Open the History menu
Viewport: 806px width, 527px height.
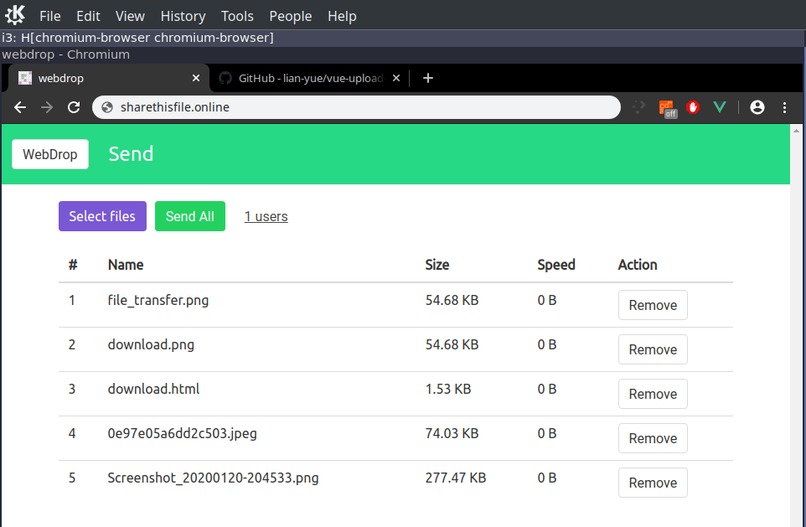point(183,16)
